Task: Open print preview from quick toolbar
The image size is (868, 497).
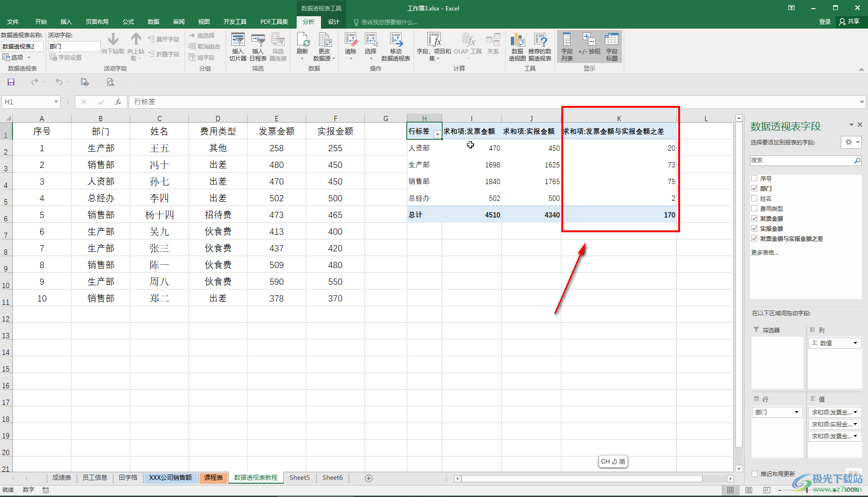Action: [x=110, y=82]
